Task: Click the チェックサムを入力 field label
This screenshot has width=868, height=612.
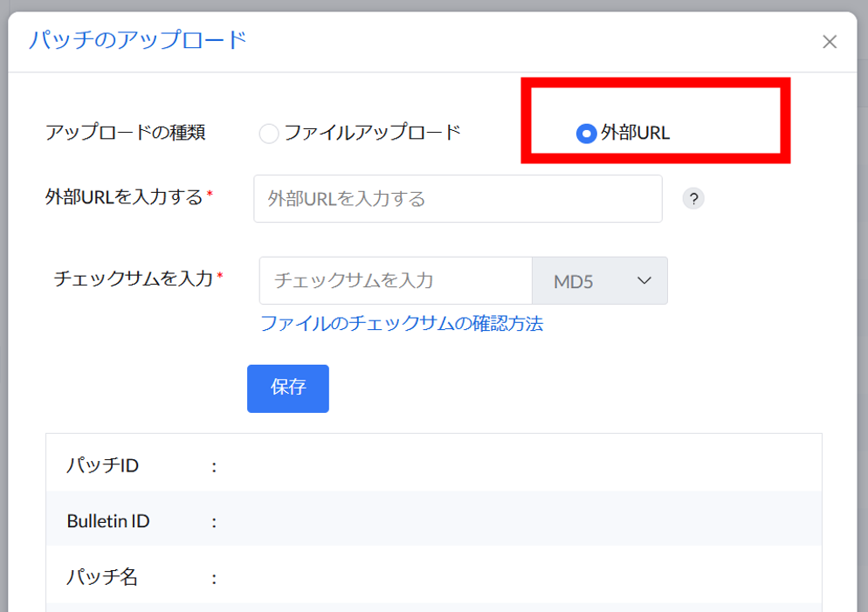Action: pos(134,278)
